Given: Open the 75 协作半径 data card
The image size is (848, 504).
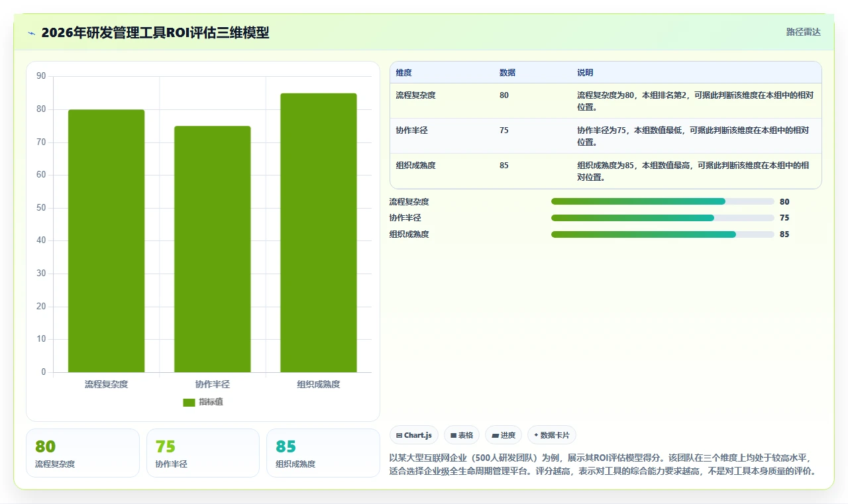Looking at the screenshot, I should [x=203, y=453].
